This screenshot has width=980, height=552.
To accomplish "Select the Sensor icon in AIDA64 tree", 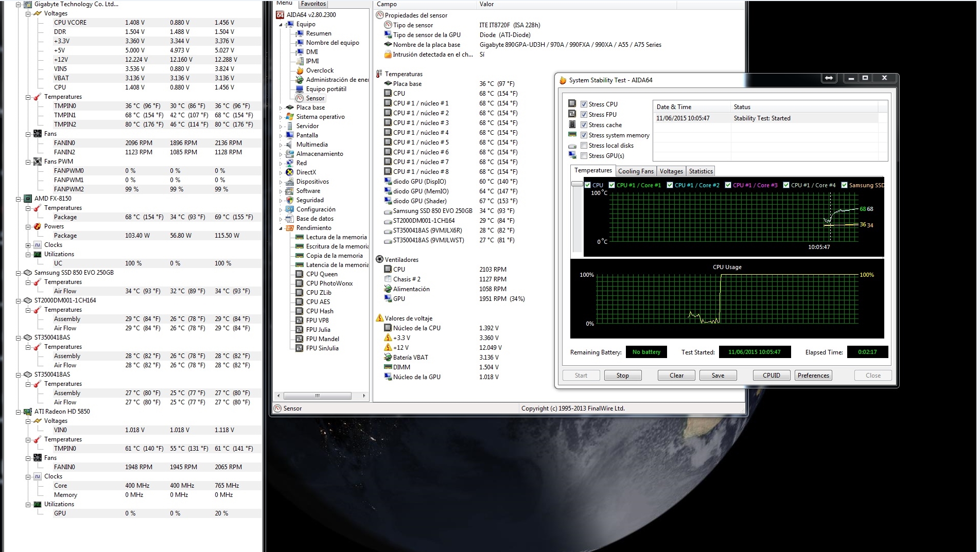I will tap(300, 98).
